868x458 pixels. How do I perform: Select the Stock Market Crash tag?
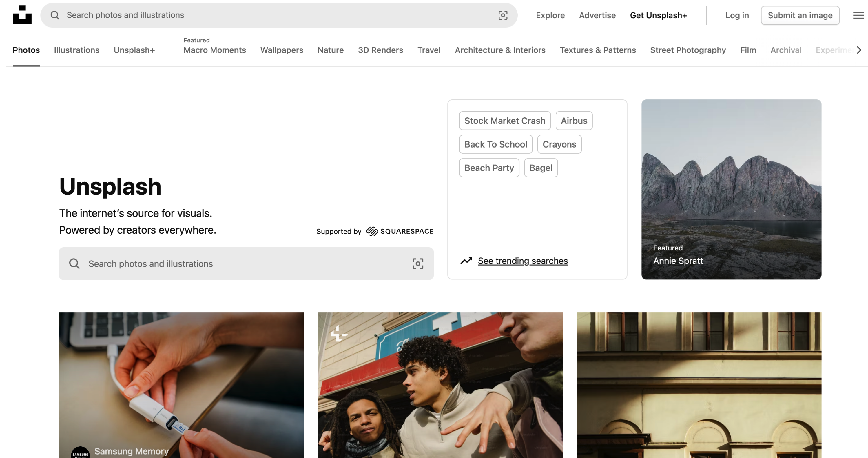(x=505, y=121)
